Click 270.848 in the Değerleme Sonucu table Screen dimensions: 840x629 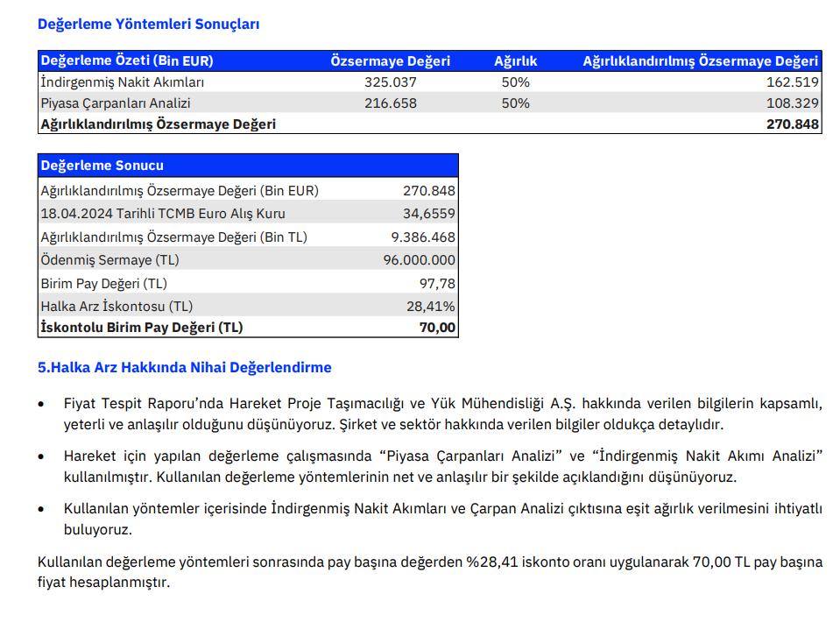click(429, 191)
